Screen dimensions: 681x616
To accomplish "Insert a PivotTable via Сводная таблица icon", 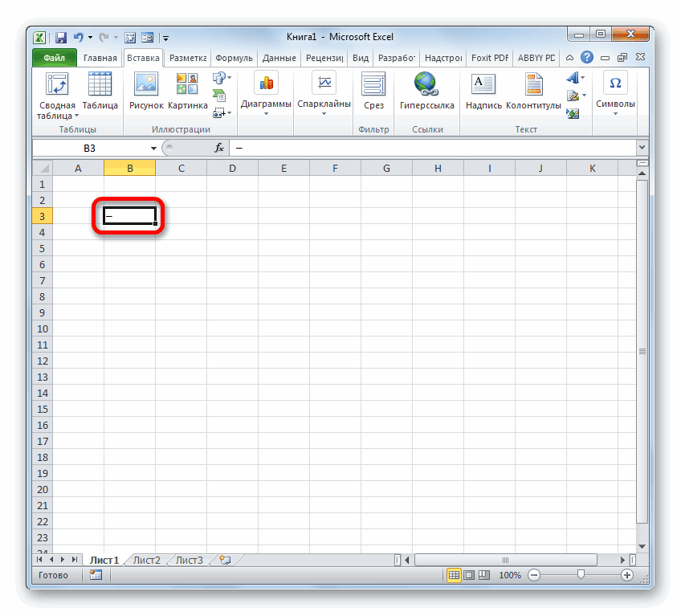I will click(x=57, y=84).
